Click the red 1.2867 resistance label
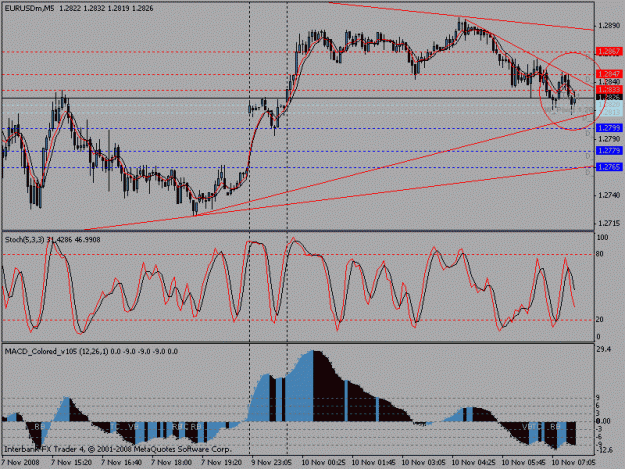Screen dimensions: 625x469 pyautogui.click(x=609, y=51)
